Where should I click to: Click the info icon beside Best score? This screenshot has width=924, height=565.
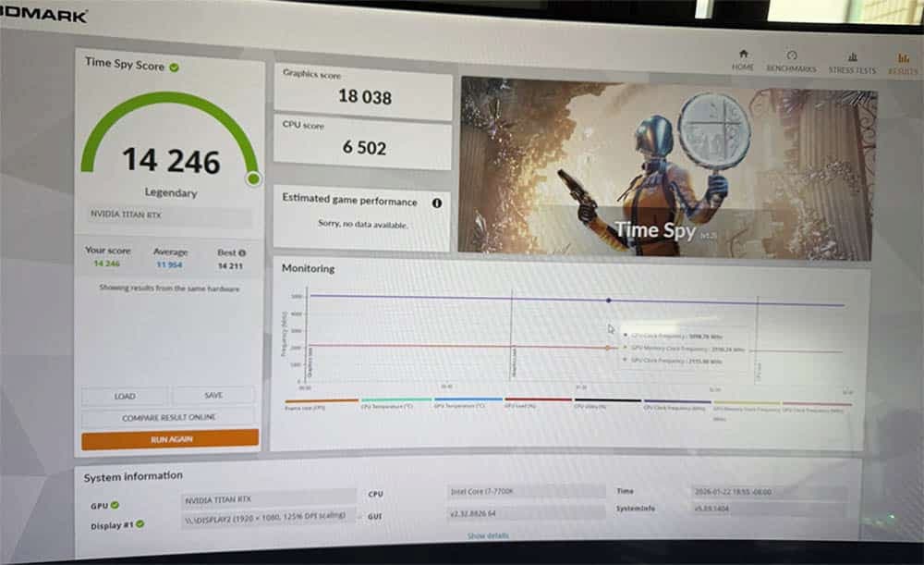242,252
